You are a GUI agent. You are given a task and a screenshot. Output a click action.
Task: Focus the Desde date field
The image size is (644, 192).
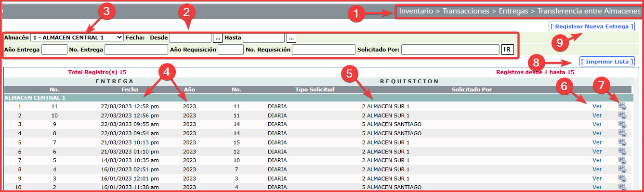tap(191, 38)
